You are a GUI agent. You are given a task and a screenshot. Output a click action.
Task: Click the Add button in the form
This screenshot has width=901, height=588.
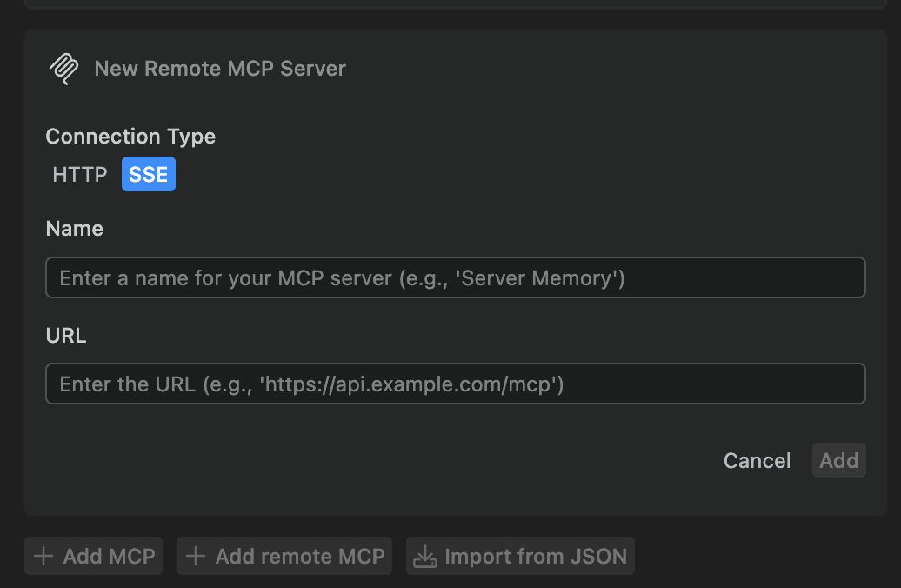(x=839, y=460)
